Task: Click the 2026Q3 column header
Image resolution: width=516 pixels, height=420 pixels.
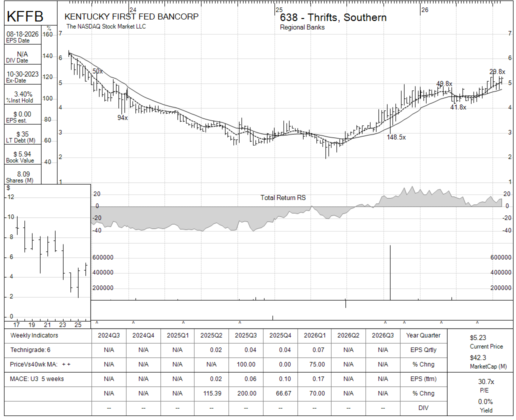Action: (x=382, y=335)
